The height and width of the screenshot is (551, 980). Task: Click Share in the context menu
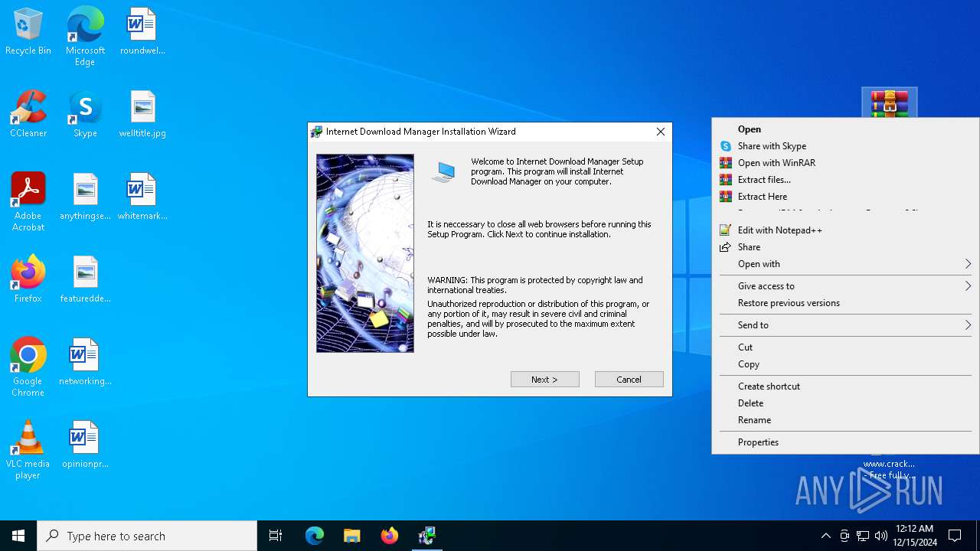point(846,247)
